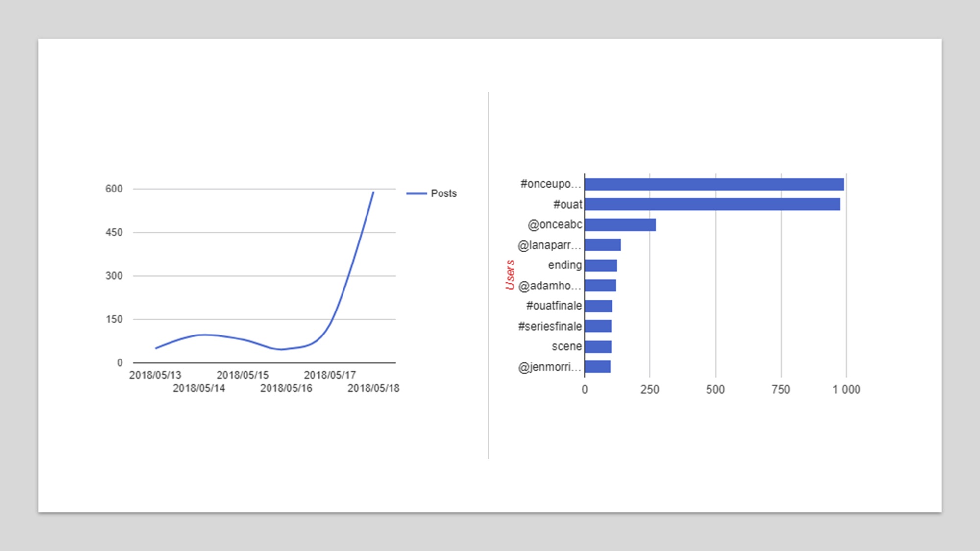Select the @lanaparr... bar
The width and height of the screenshot is (980, 551).
tap(602, 245)
